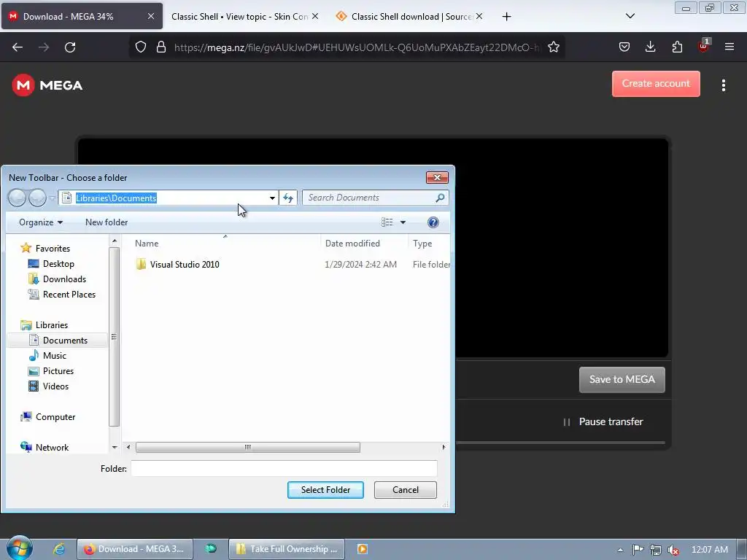The image size is (747, 560).
Task: Open the view options dropdown arrow
Action: 403,222
